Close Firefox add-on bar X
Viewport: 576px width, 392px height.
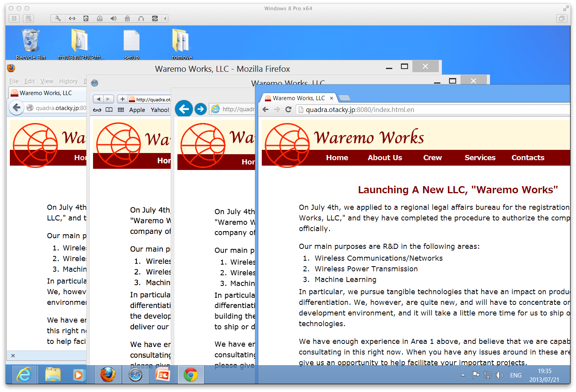pyautogui.click(x=13, y=356)
